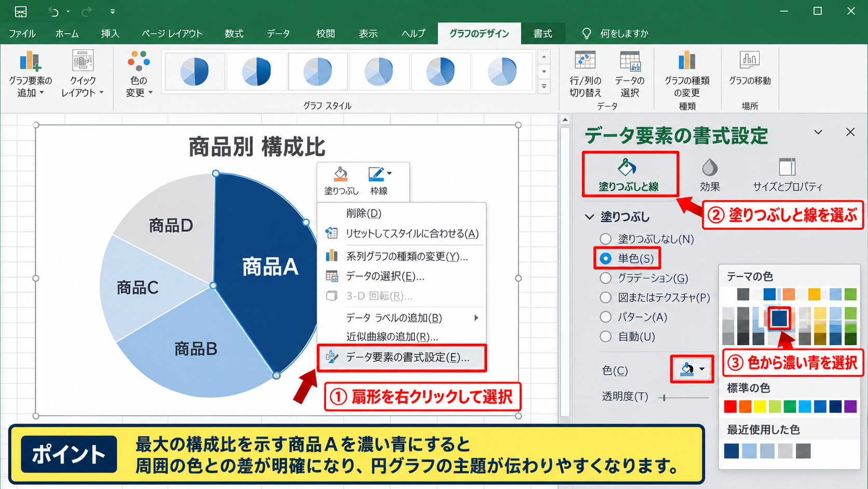This screenshot has width=868, height=489.
Task: Pick red in 標準の色 row
Action: [730, 406]
